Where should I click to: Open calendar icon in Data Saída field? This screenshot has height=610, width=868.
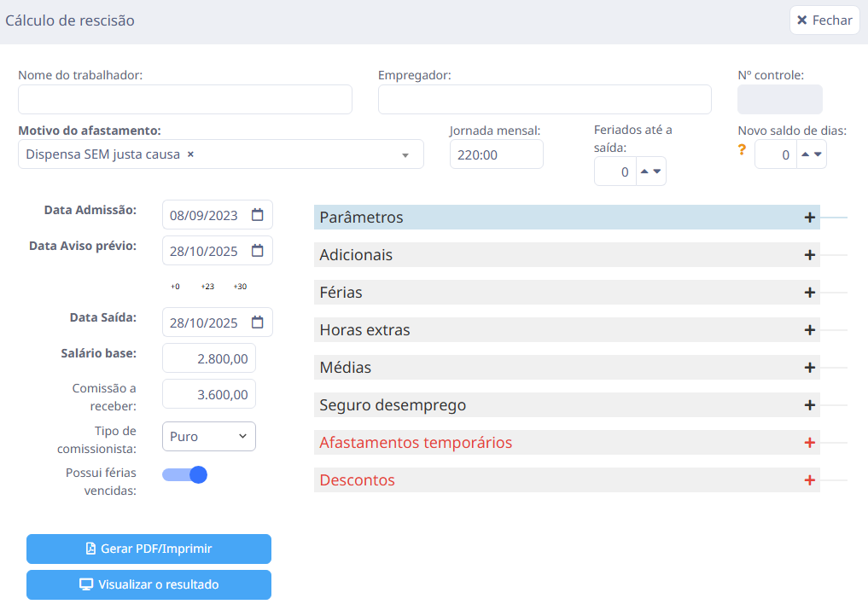pos(257,322)
